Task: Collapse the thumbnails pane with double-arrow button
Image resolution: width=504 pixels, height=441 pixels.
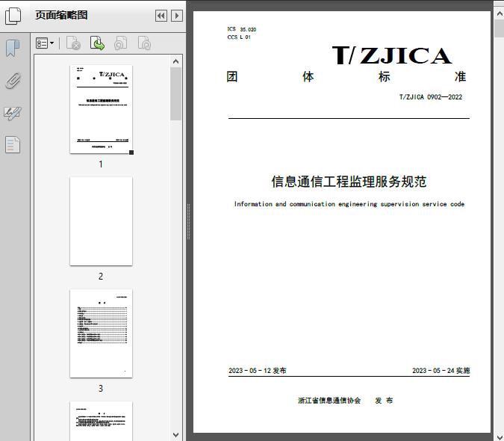Action: pos(161,16)
